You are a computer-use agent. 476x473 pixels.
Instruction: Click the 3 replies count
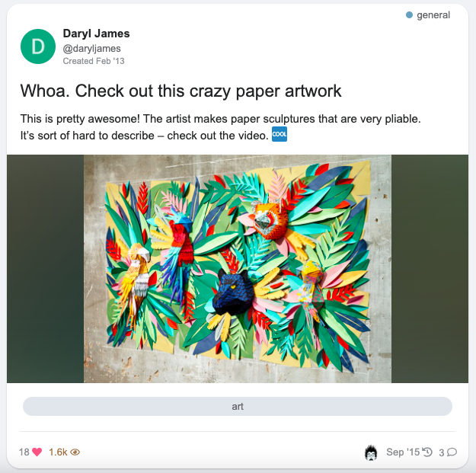442,452
